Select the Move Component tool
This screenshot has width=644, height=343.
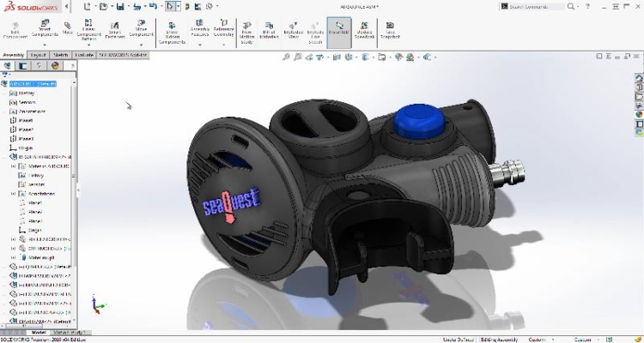[x=141, y=28]
